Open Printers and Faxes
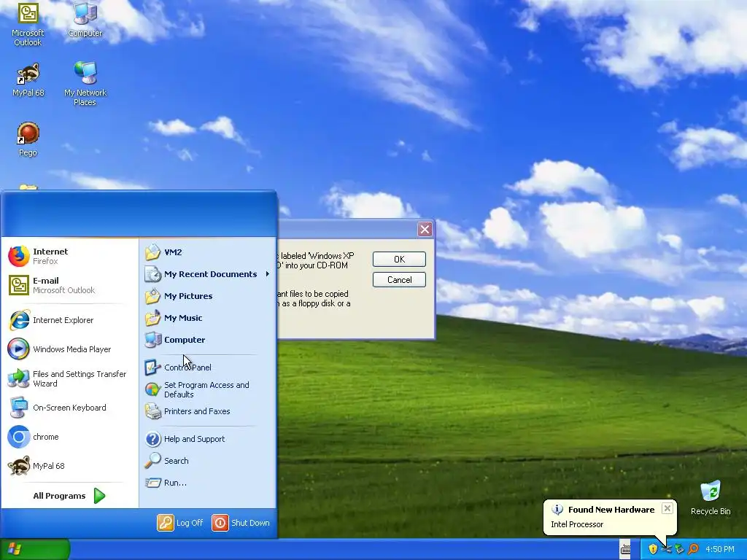The image size is (747, 560). tap(207, 411)
